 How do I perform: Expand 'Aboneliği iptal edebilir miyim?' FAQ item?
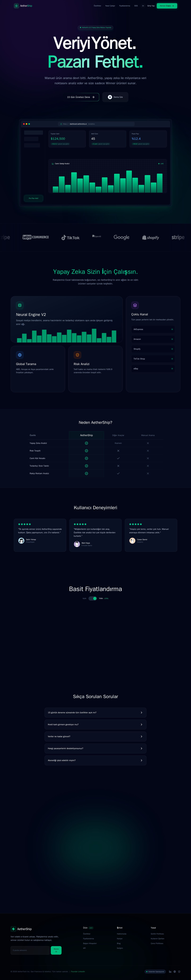tap(95, 760)
